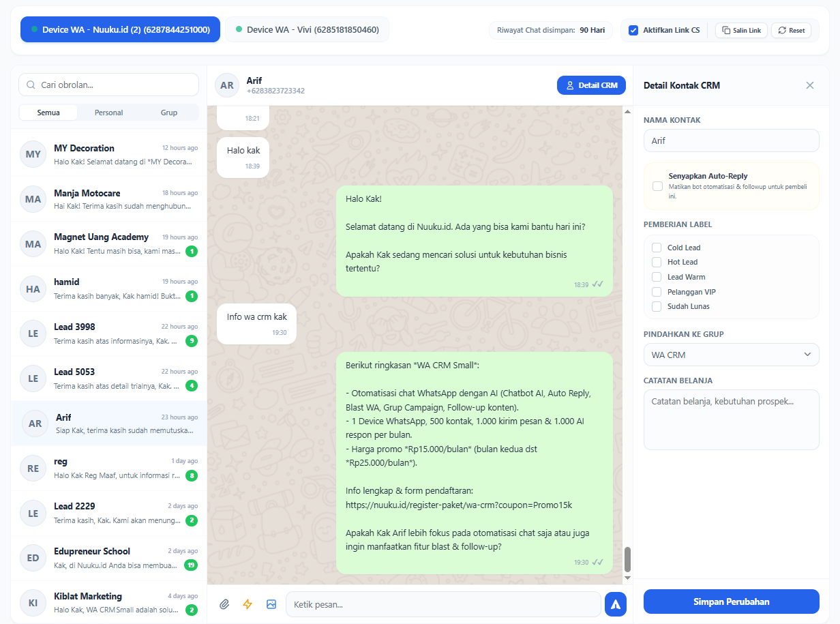Switch to the Grup tab
The height and width of the screenshot is (624, 840).
tap(169, 113)
